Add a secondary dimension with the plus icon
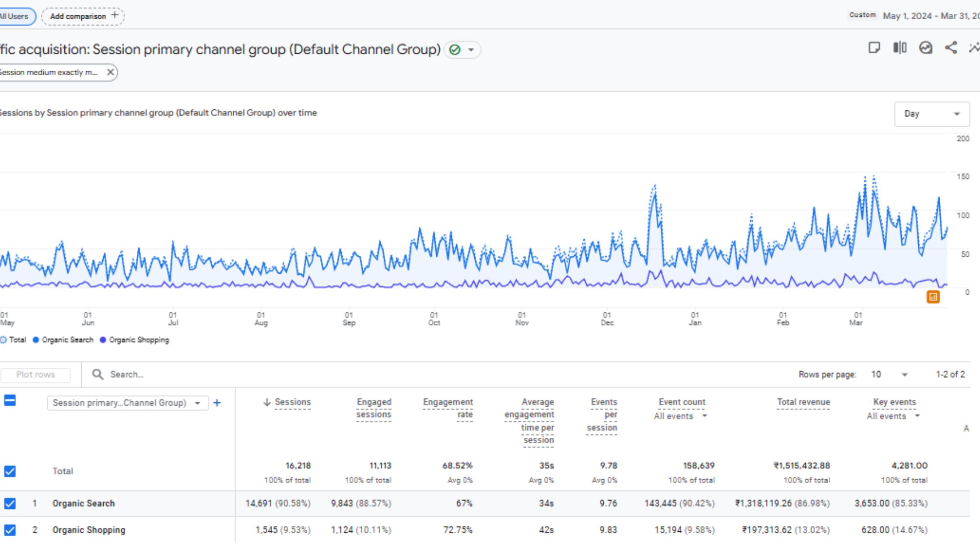The width and height of the screenshot is (980, 551). pos(217,403)
